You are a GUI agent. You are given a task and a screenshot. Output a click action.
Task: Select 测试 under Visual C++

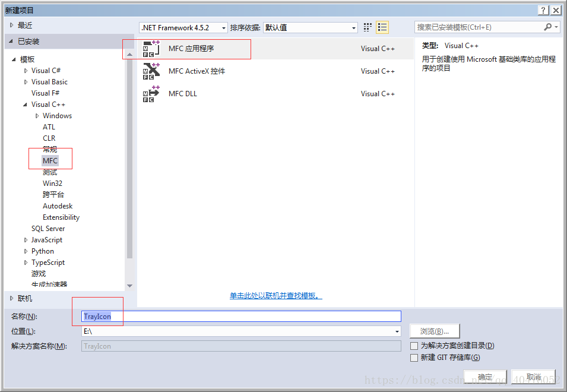[x=50, y=172]
